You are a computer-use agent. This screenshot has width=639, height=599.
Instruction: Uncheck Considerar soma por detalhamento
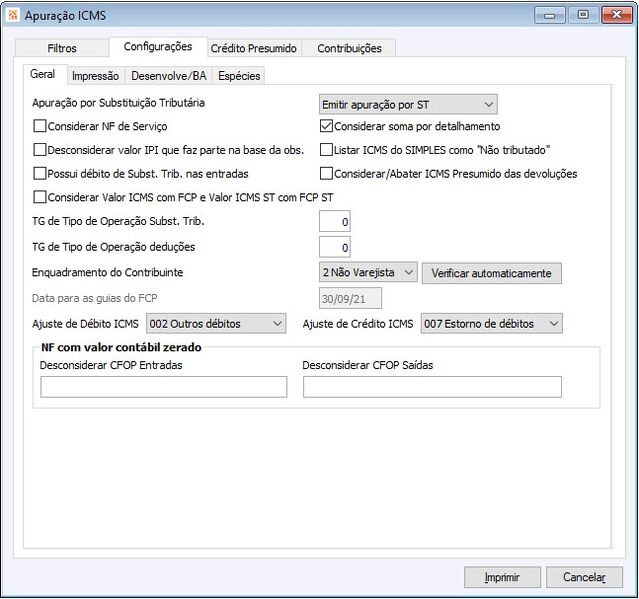point(326,126)
